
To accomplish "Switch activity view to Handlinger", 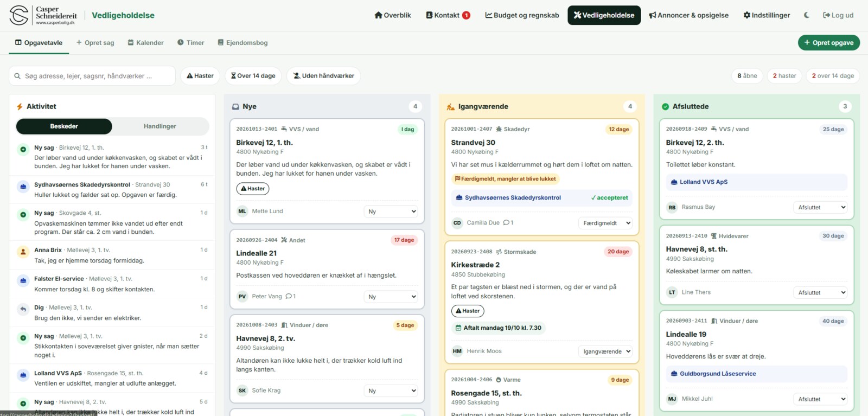I will tap(160, 126).
